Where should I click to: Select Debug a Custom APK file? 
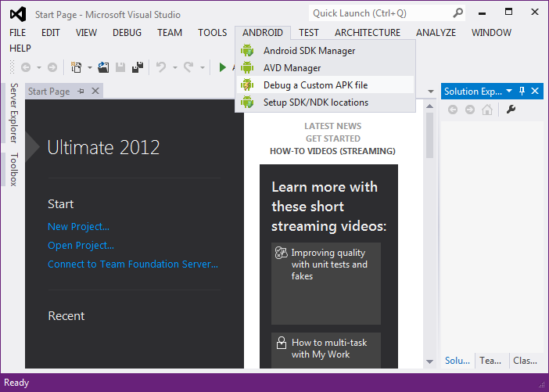(325, 85)
